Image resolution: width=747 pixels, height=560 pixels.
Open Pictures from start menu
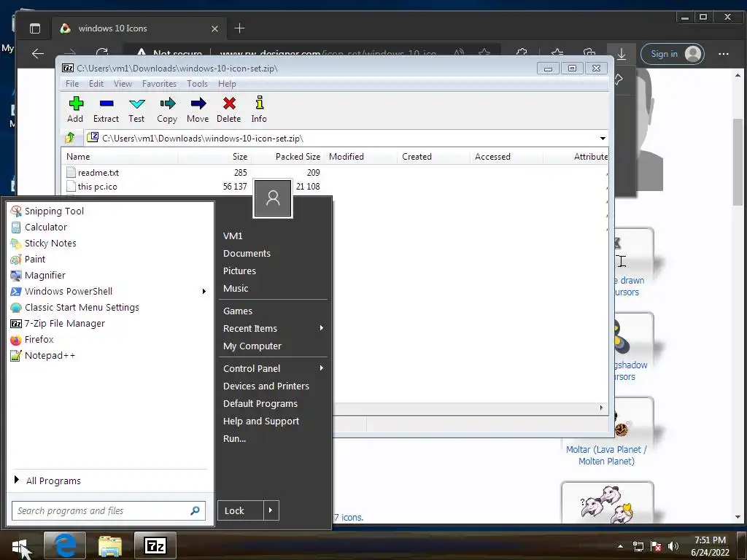(x=239, y=271)
